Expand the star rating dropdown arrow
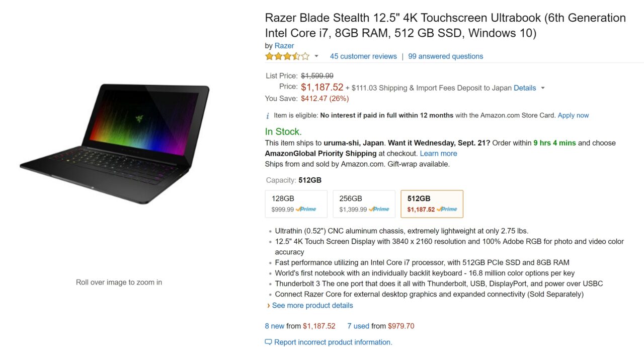Screen dimensions: 644x349 pos(316,56)
